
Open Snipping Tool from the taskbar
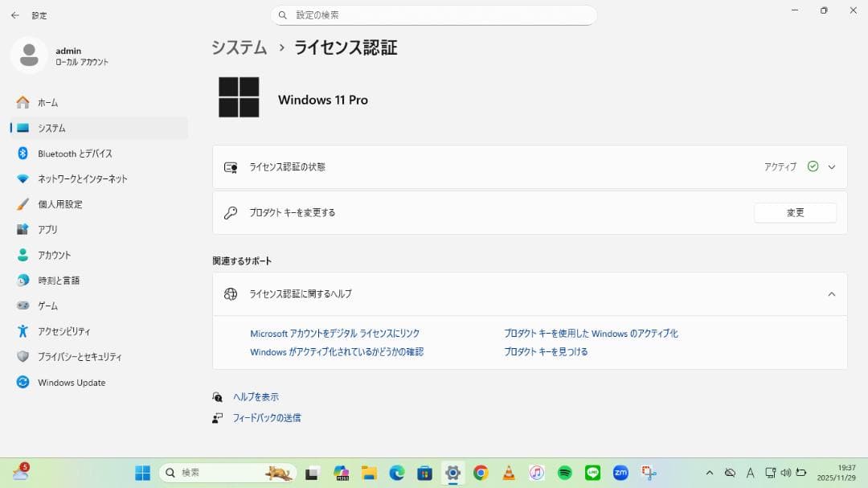[x=649, y=473]
